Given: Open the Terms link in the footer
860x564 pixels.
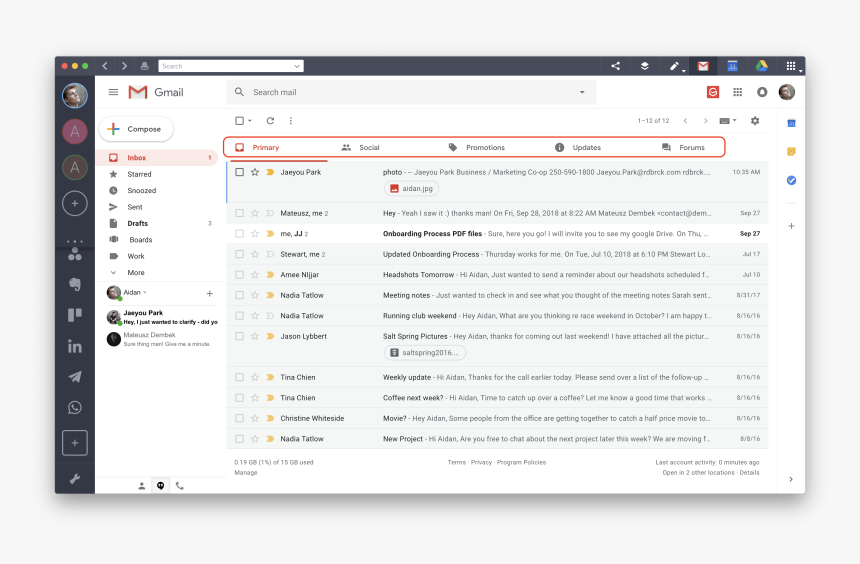Looking at the screenshot, I should click(x=456, y=463).
